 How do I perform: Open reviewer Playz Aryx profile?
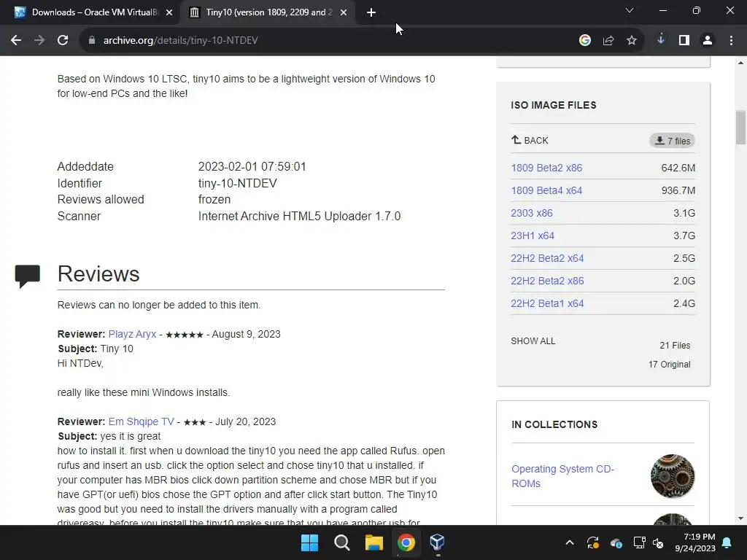133,334
